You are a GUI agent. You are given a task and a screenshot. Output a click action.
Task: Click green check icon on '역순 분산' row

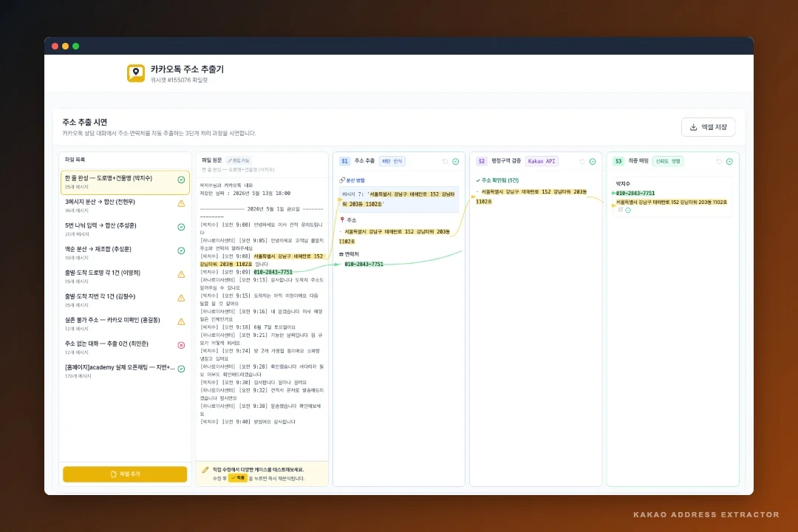(181, 250)
